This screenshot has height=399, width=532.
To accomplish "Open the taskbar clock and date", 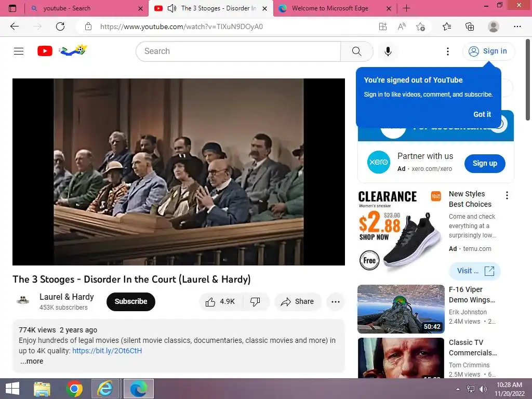I will [x=509, y=389].
